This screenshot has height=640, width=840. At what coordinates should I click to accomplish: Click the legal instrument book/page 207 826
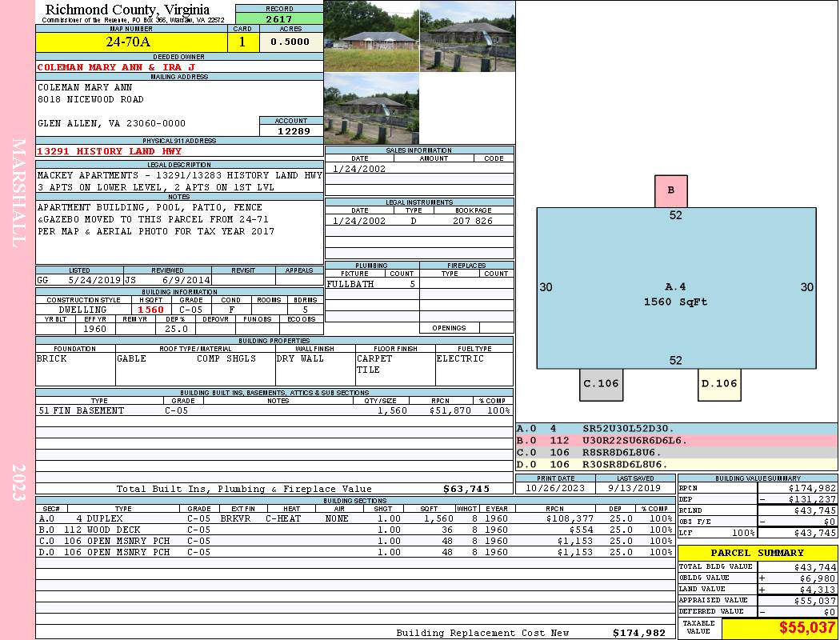pyautogui.click(x=473, y=221)
